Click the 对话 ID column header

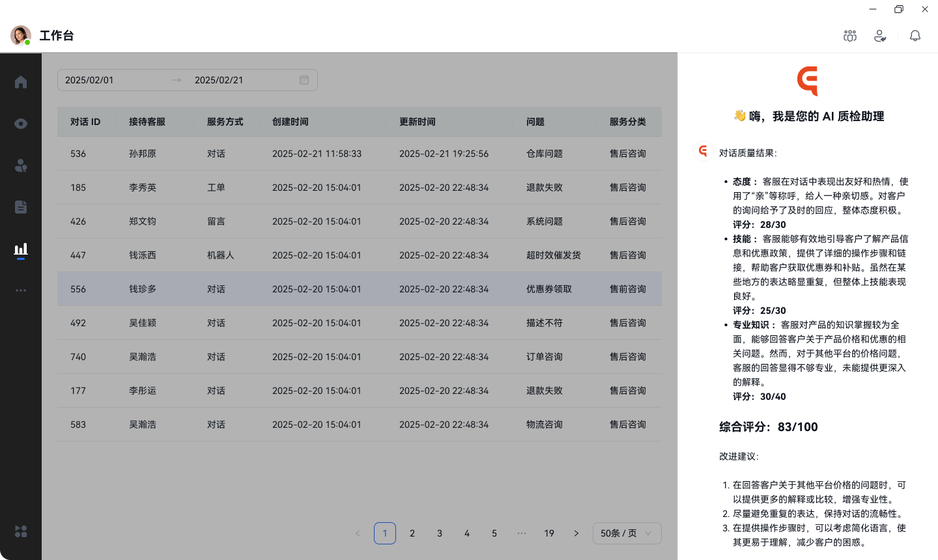(85, 122)
